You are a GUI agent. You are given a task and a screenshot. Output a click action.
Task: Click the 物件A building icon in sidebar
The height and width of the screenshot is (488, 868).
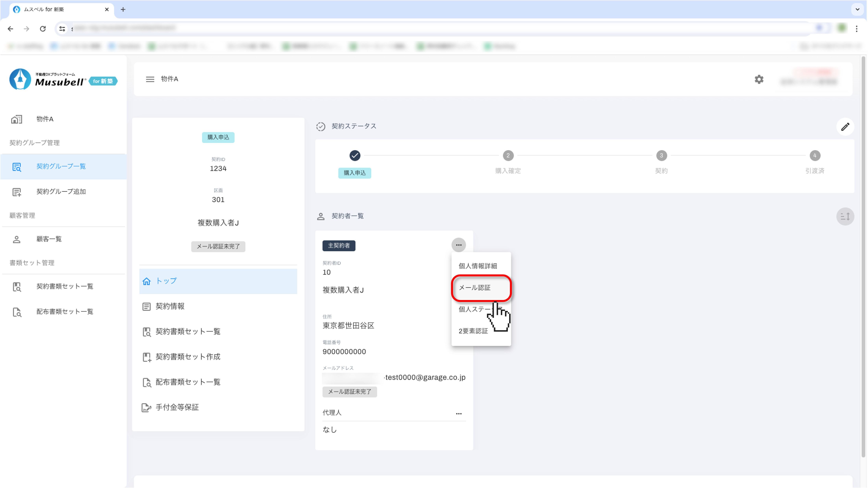tap(17, 119)
